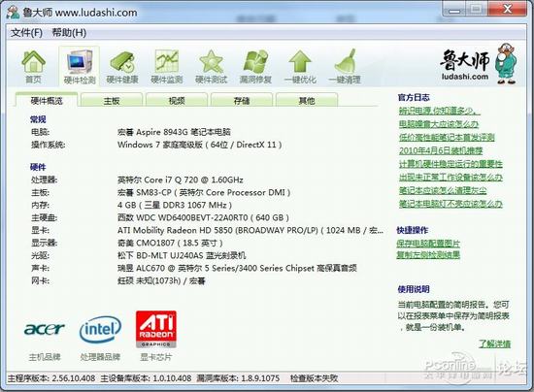Open the 文件(F) menu

coord(26,33)
